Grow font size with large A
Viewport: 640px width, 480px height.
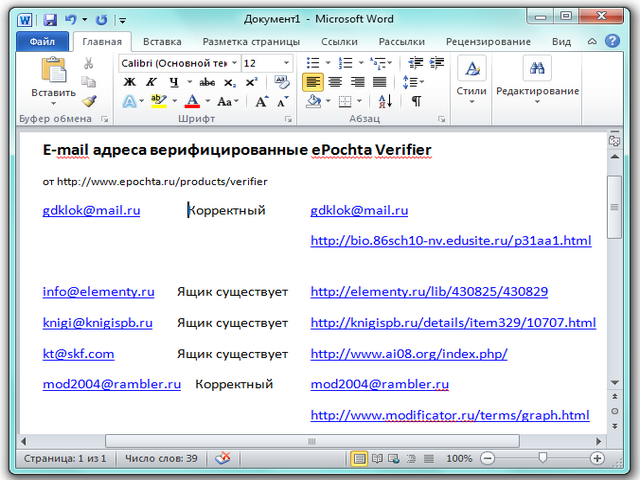pos(262,101)
